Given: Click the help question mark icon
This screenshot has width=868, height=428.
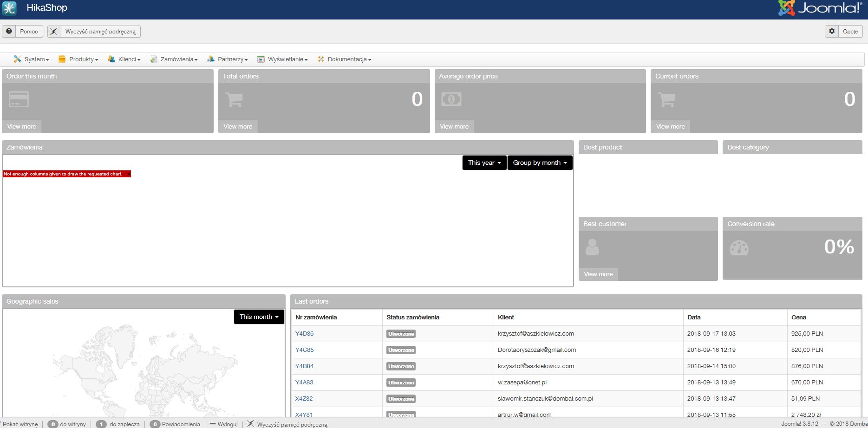Looking at the screenshot, I should pyautogui.click(x=9, y=31).
